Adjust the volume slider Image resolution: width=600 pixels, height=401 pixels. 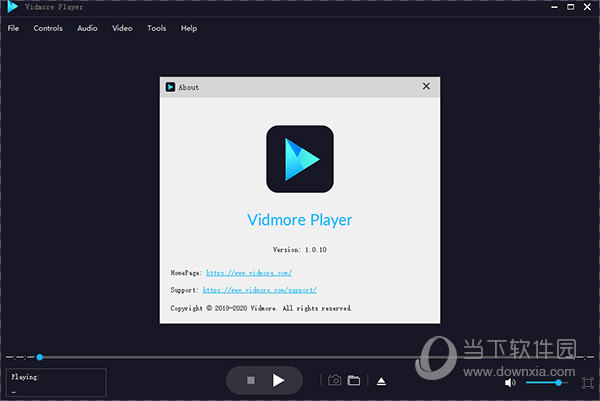pyautogui.click(x=546, y=382)
